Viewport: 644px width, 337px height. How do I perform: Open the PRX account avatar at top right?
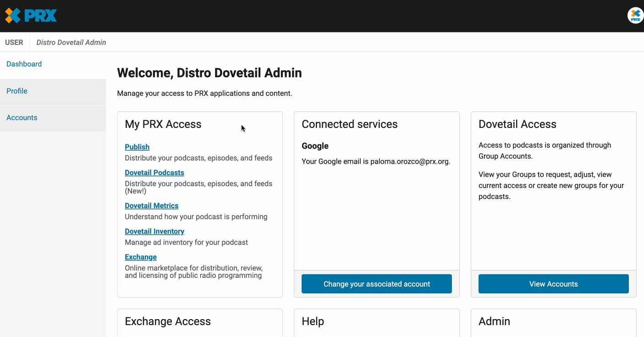635,15
